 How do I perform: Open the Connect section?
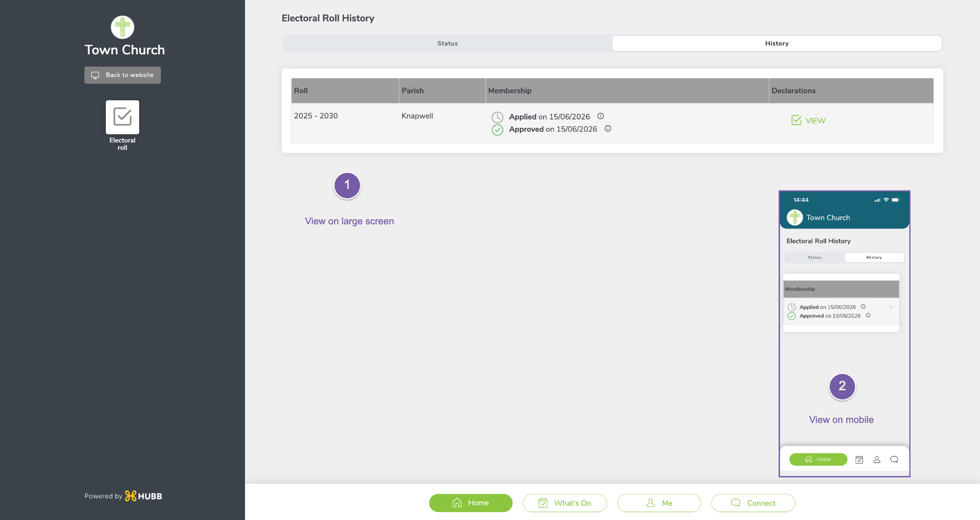coord(753,503)
